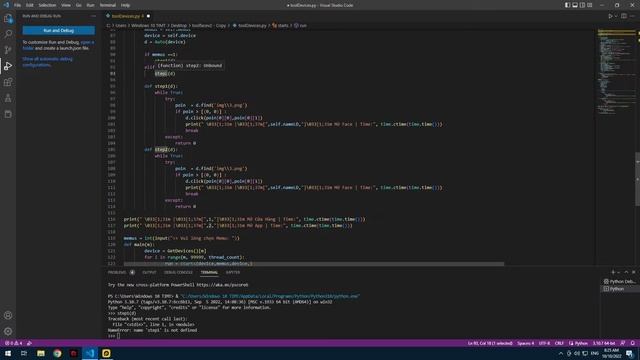Click the blue Run and Debug button
The height and width of the screenshot is (360, 640).
(x=58, y=30)
